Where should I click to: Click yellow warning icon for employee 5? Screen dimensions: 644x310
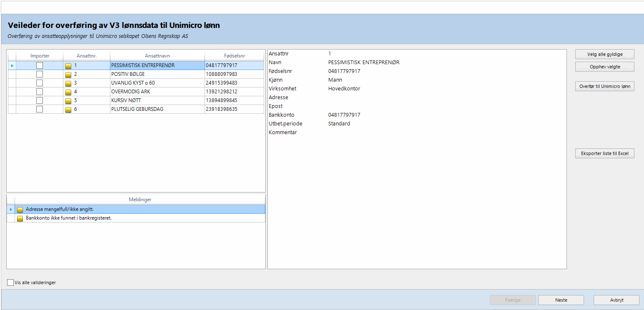pyautogui.click(x=68, y=100)
